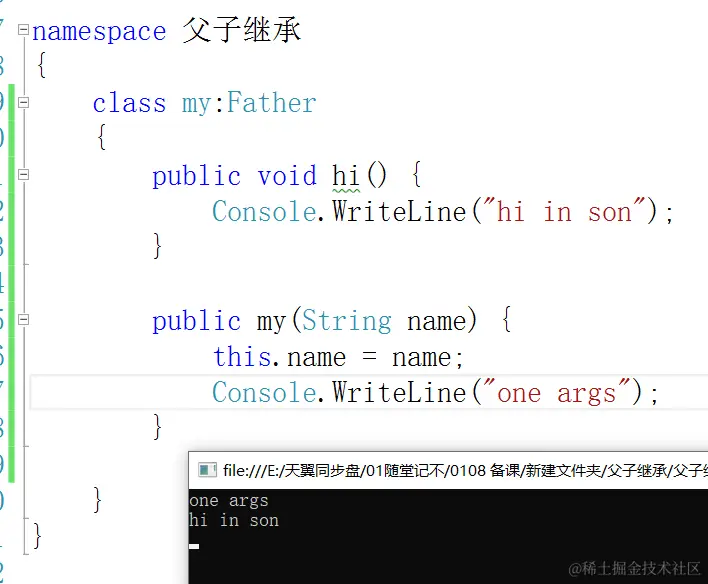Screen dimensions: 708x584
Task: Click 'WriteLine' in the one args line
Action: coord(400,392)
